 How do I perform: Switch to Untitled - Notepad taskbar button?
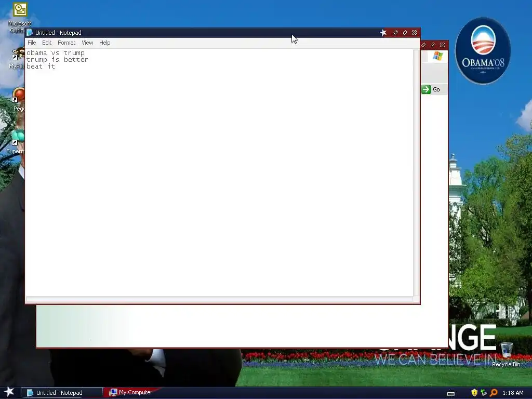tap(61, 393)
